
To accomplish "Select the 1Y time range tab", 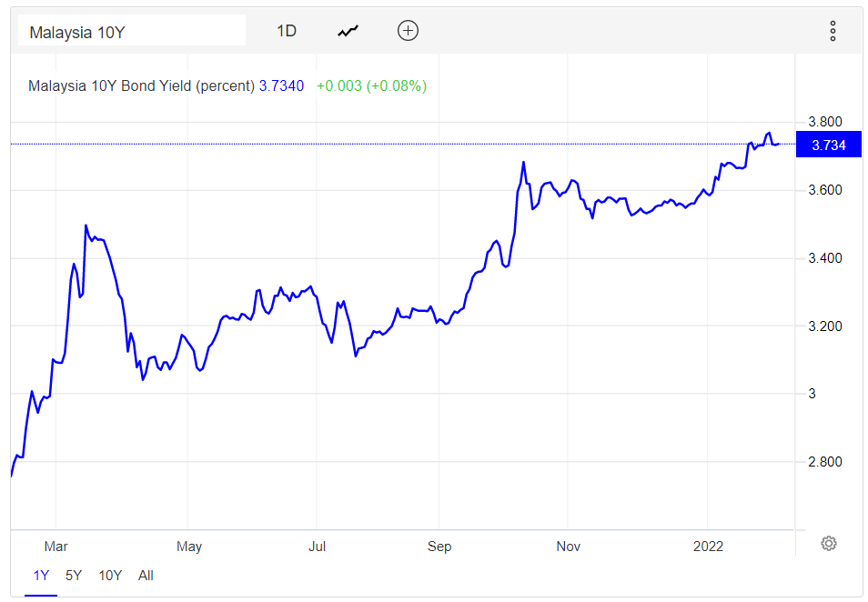I will 41,576.
